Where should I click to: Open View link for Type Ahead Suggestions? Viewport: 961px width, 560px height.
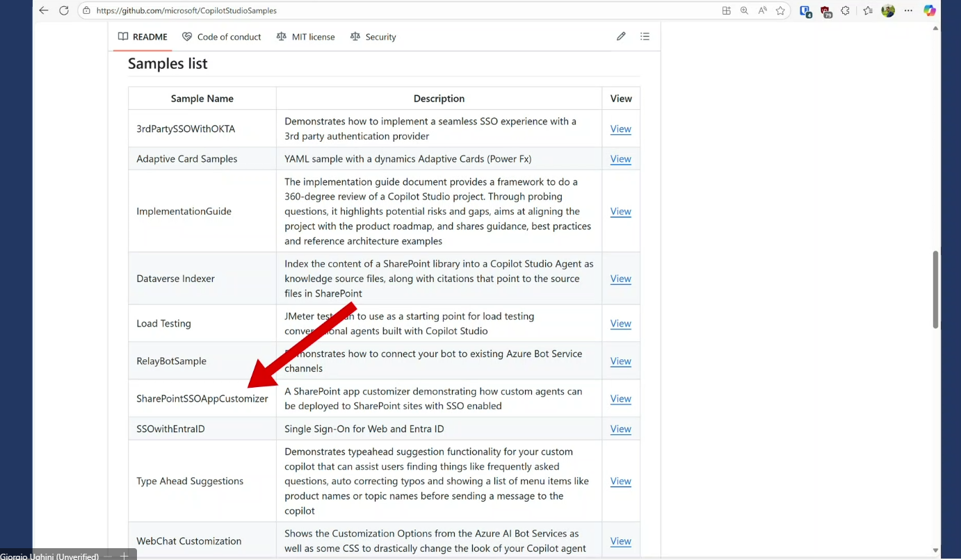[x=621, y=481]
